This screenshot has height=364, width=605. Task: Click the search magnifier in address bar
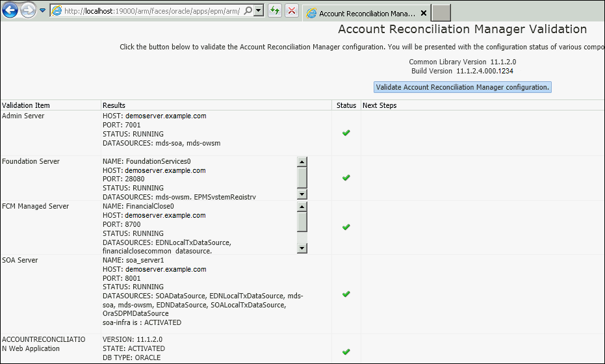click(248, 11)
